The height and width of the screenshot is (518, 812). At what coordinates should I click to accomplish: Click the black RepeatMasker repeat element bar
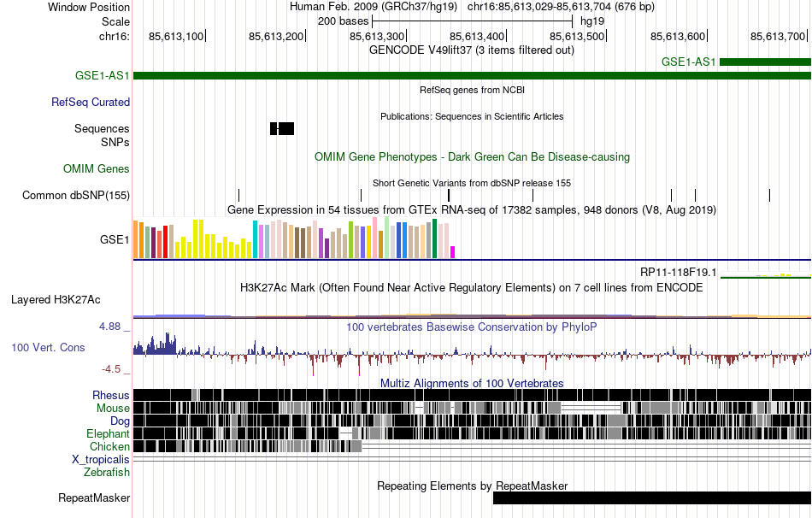tap(652, 497)
